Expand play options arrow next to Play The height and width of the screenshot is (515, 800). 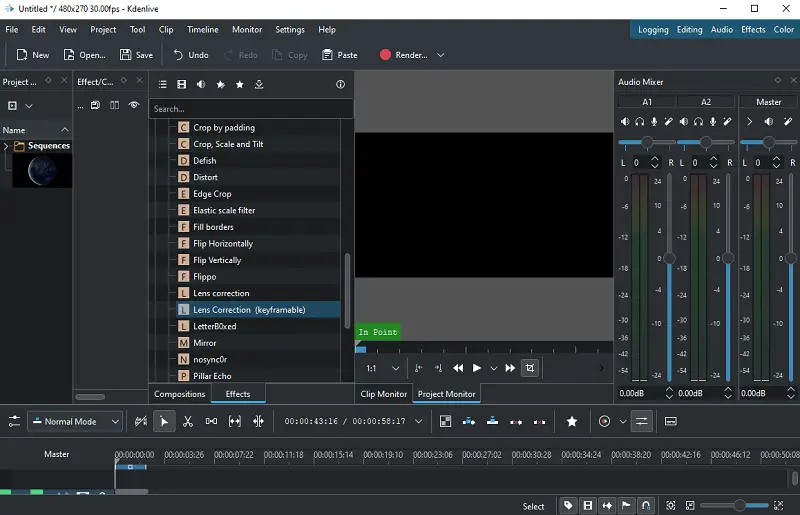[494, 368]
